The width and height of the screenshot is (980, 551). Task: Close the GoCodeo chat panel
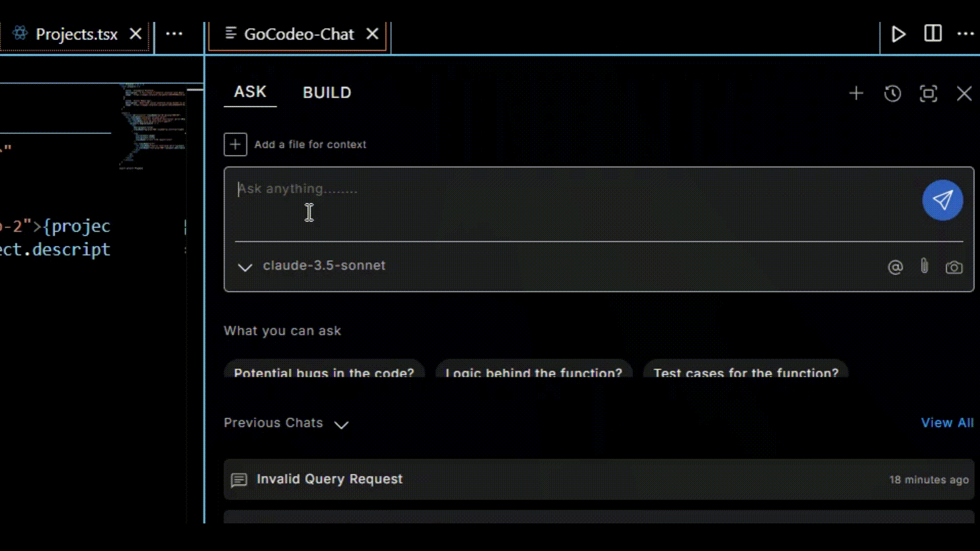(964, 94)
